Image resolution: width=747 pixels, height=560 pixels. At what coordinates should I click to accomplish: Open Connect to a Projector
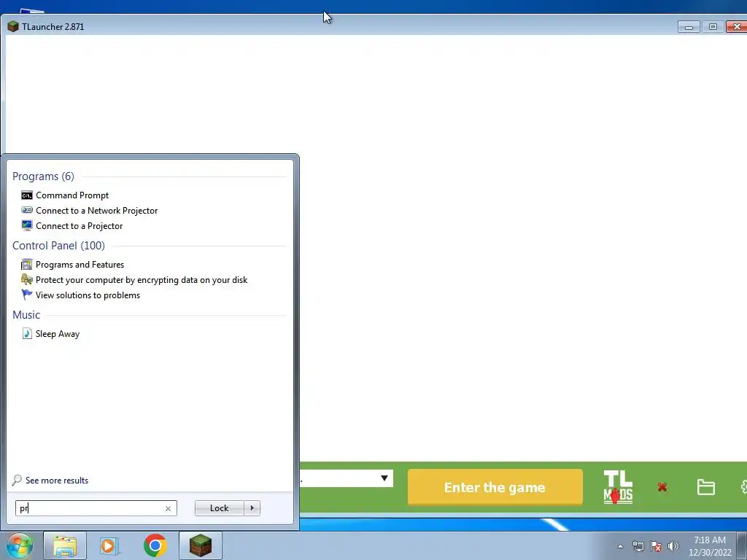[x=71, y=226]
